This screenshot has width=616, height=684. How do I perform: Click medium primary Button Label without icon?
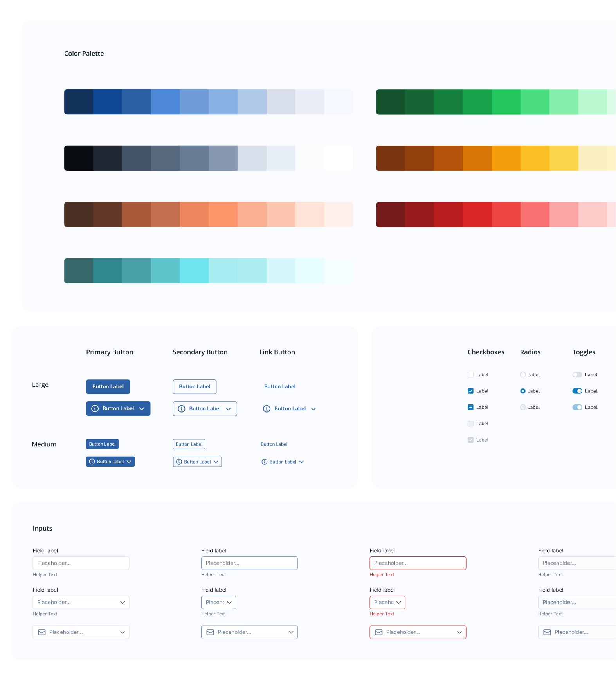(102, 444)
